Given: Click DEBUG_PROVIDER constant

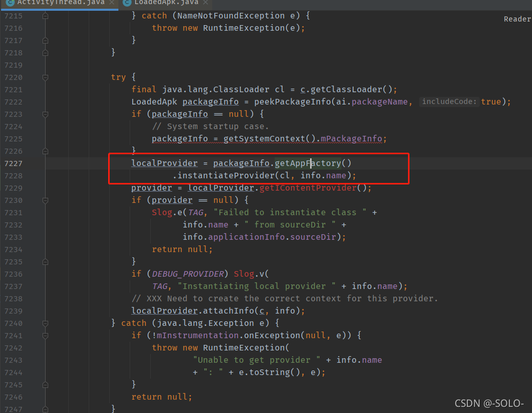Looking at the screenshot, I should [x=188, y=274].
